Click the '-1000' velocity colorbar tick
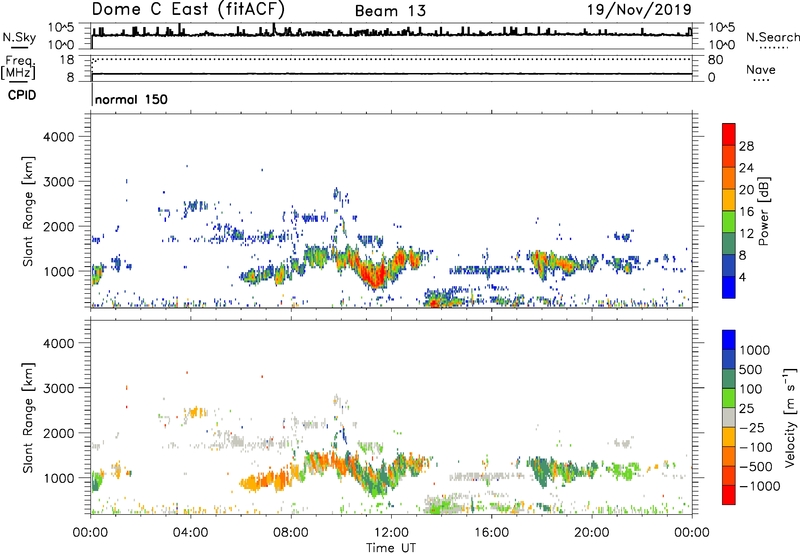Viewport: 800px width, 554px height. coord(760,486)
